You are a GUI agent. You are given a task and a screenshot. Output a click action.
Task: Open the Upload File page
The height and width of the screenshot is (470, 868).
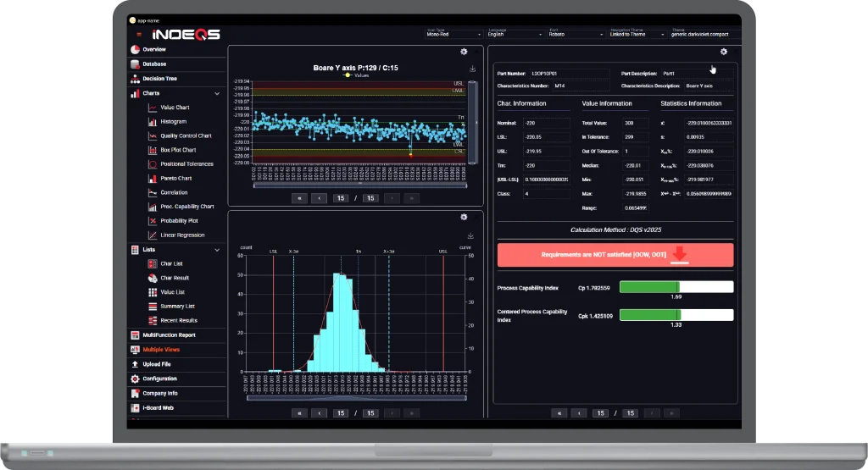[x=156, y=364]
